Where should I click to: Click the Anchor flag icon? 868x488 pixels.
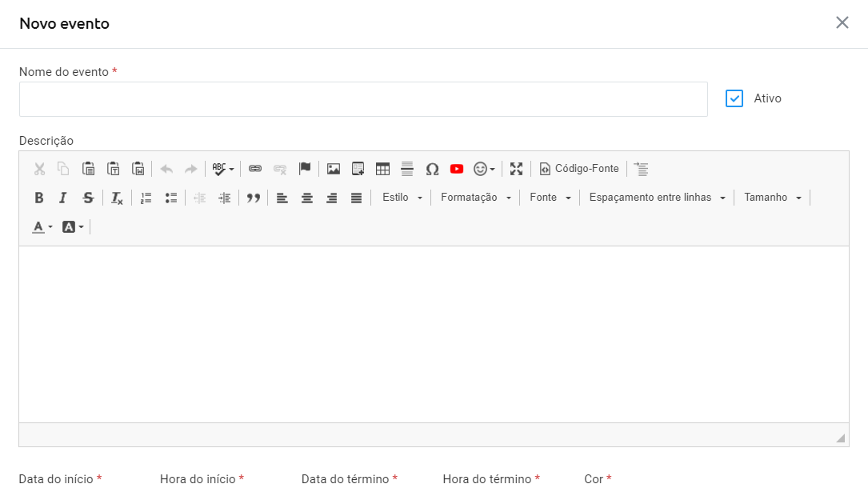pos(305,169)
